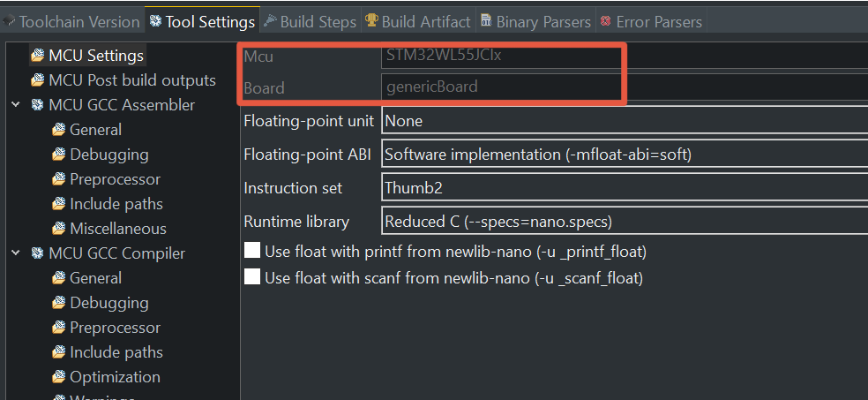Click the MCU GCC Assembler gear icon
The width and height of the screenshot is (868, 400).
point(38,105)
